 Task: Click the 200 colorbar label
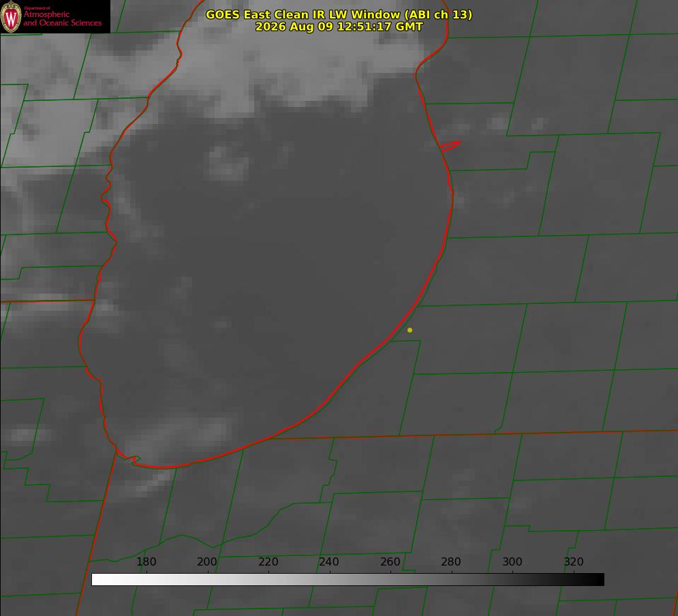pos(207,561)
